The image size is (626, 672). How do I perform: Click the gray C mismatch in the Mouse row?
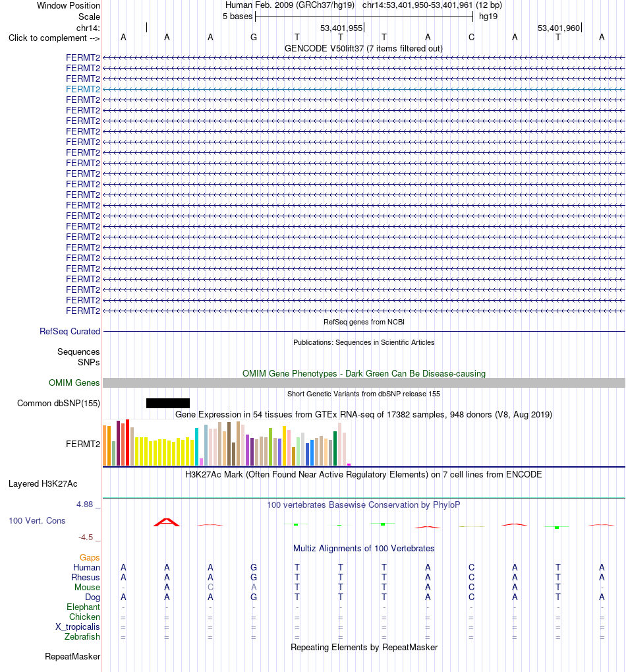[x=210, y=587]
